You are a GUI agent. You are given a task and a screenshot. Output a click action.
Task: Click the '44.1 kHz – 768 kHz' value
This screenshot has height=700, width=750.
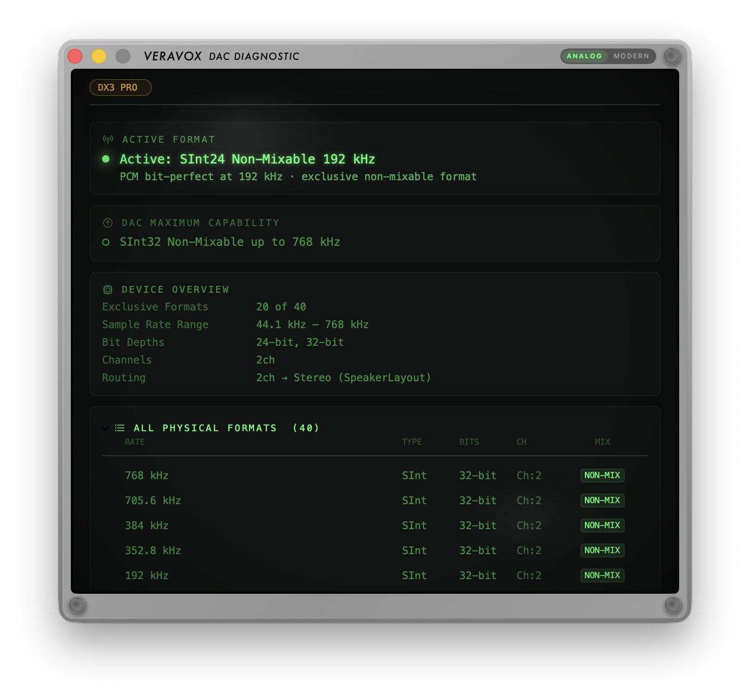312,324
